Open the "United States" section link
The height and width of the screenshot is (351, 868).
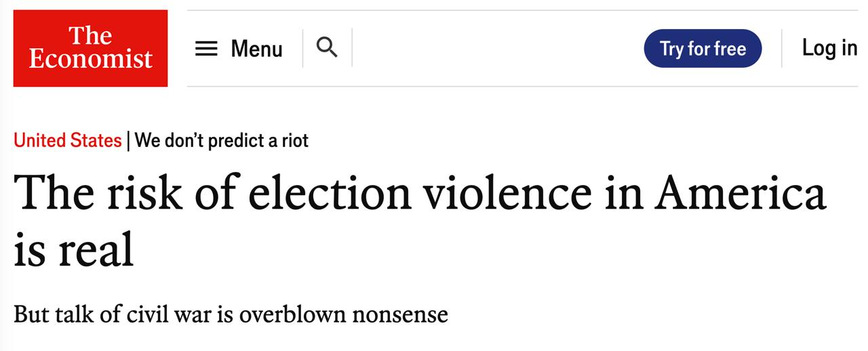68,140
